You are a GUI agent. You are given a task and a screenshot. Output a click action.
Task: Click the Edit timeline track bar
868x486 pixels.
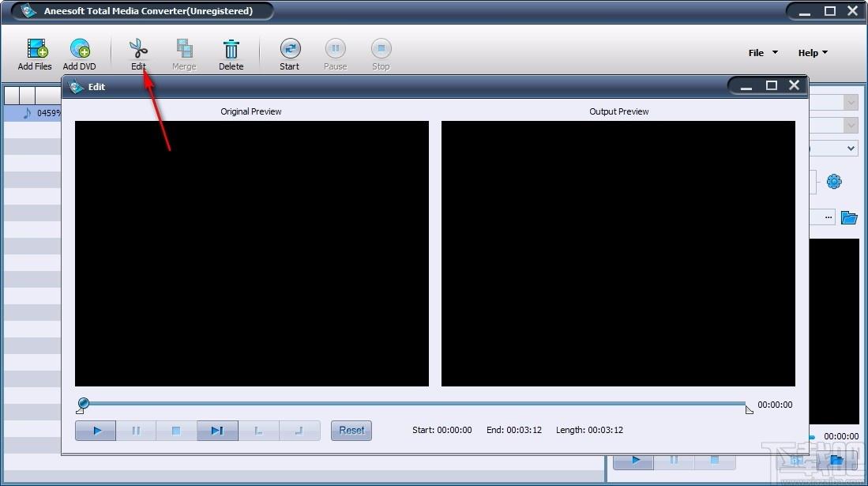[414, 404]
